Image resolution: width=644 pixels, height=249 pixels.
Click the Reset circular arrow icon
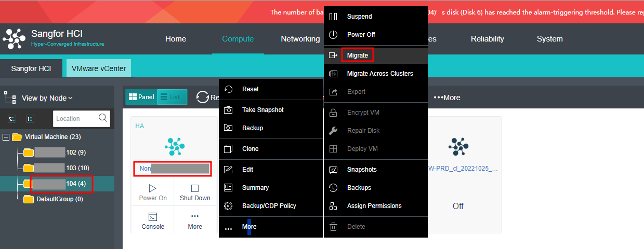228,89
